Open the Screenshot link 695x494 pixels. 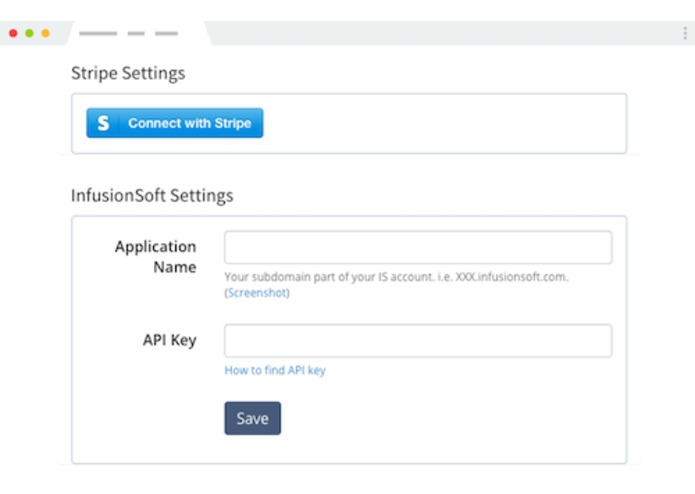(x=257, y=293)
